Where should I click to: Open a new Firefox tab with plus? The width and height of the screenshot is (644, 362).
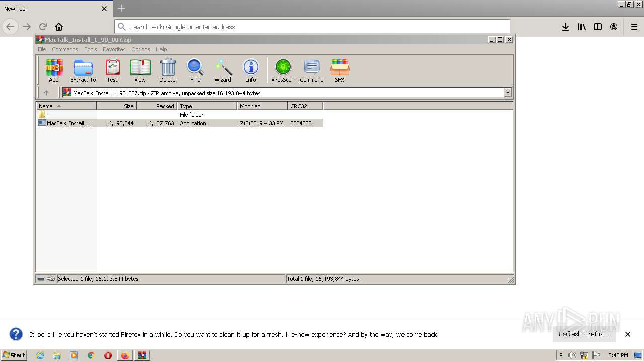[x=121, y=8]
